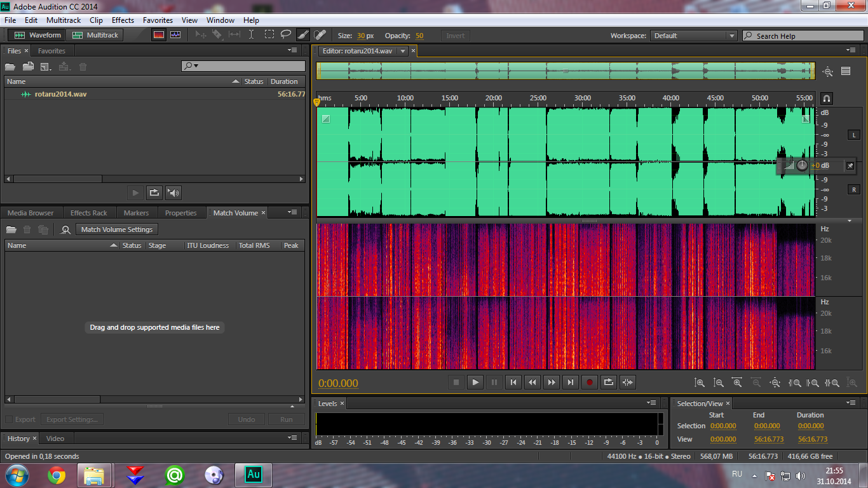This screenshot has width=868, height=488.
Task: Click the Scan loudness icon in Match Volume
Action: [65, 229]
